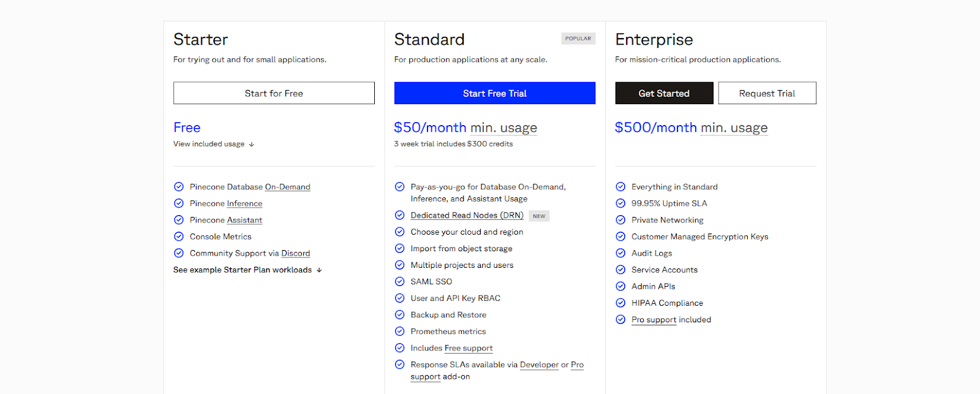The height and width of the screenshot is (394, 980).
Task: Open the Pro support included link
Action: coord(654,320)
